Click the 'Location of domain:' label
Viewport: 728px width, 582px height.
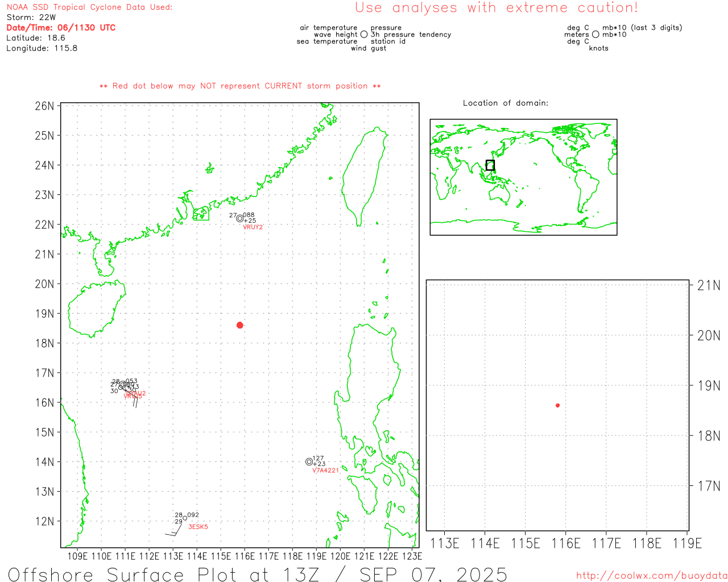point(506,103)
